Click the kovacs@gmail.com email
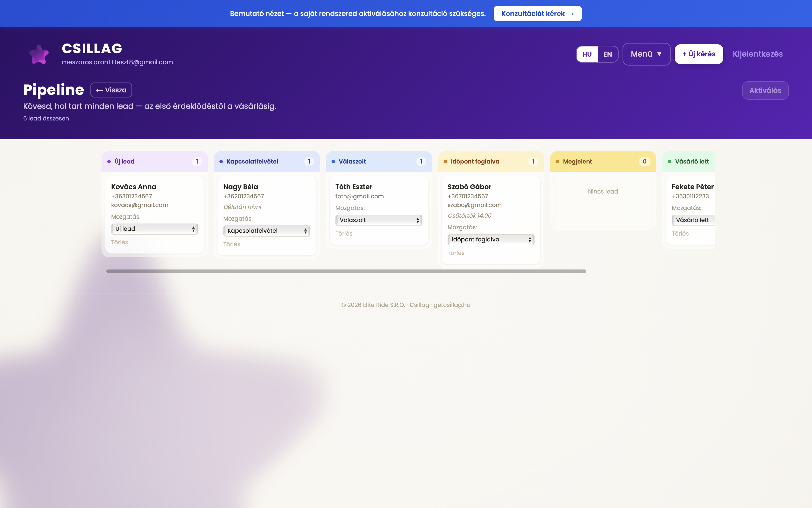This screenshot has width=812, height=508. [140, 205]
